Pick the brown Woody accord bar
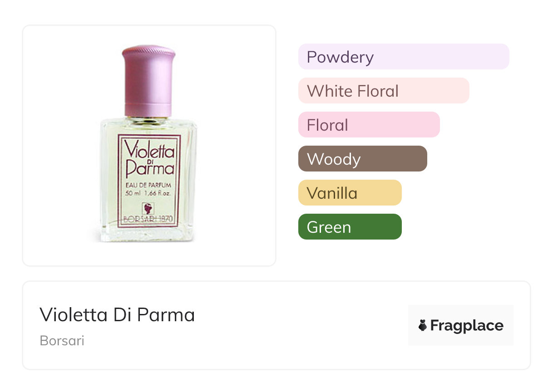 pos(362,159)
